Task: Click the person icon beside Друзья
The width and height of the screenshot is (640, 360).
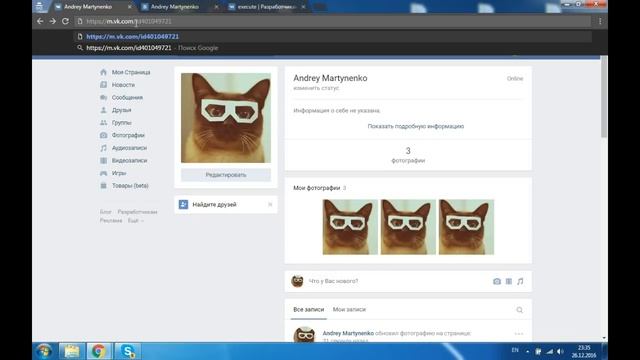Action: tap(103, 110)
